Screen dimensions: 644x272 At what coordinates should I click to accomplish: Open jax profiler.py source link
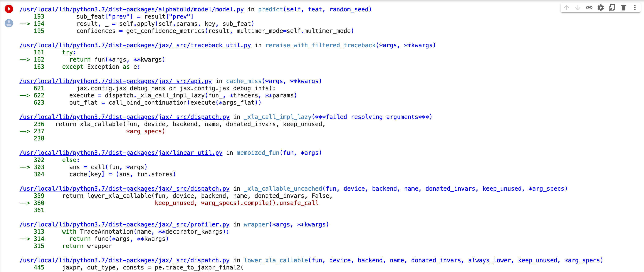124,224
